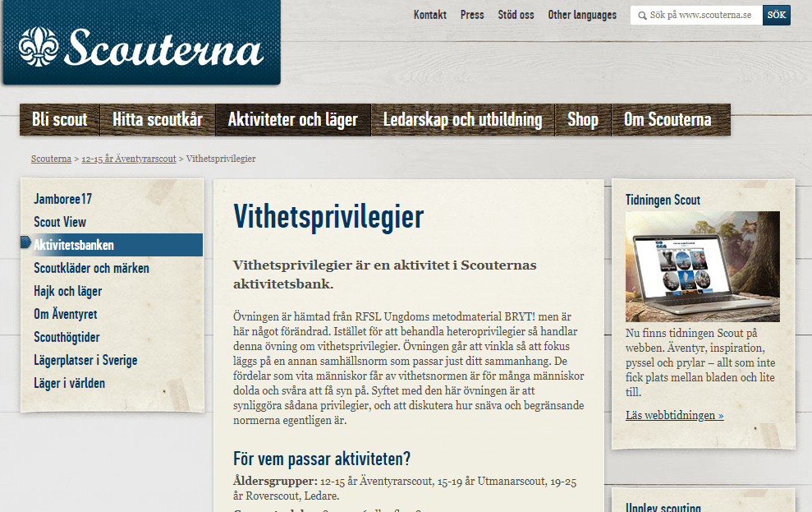
Task: Switch to the Ledarskap och utbildning section
Action: point(462,119)
